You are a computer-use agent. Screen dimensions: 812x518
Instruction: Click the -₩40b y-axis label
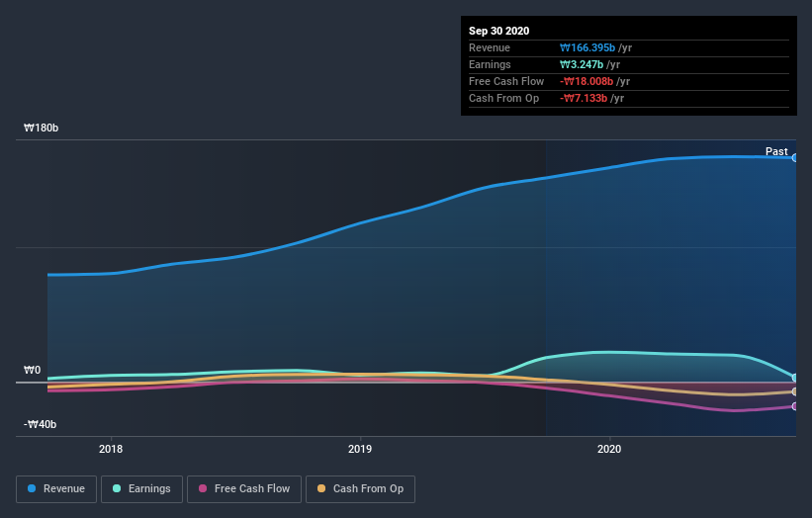pyautogui.click(x=40, y=424)
